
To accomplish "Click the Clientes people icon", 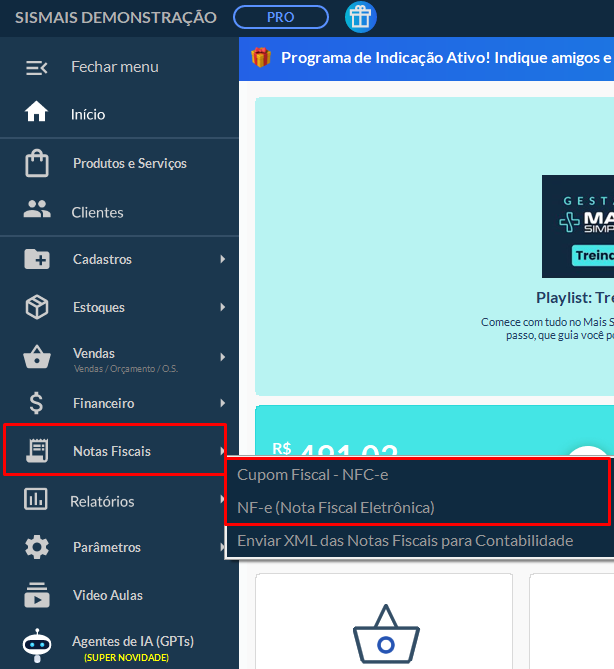I will (37, 211).
